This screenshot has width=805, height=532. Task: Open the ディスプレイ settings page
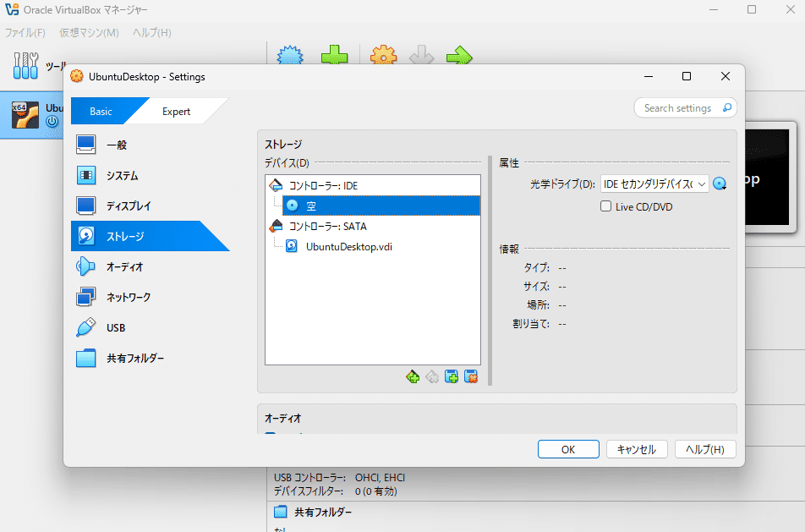click(151, 206)
